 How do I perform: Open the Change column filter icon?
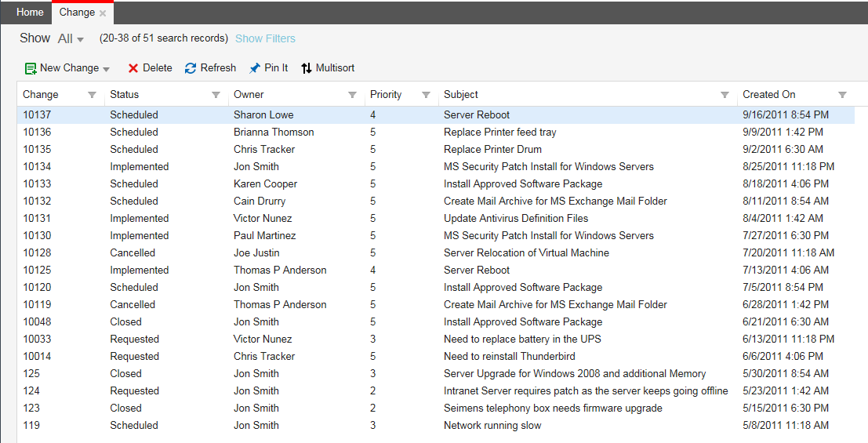tap(93, 95)
